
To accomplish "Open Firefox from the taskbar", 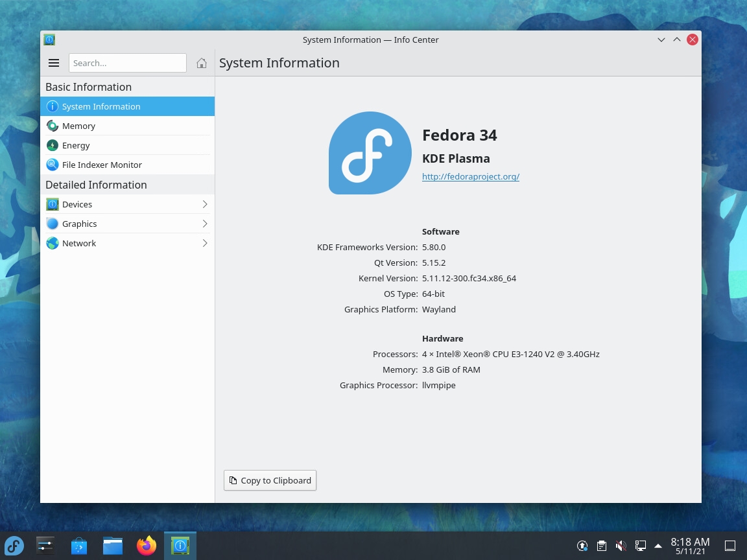I will click(x=146, y=545).
